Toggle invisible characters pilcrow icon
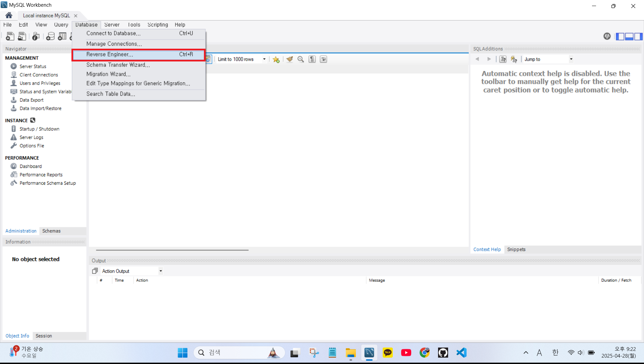Image resolution: width=644 pixels, height=364 pixels. tap(312, 59)
